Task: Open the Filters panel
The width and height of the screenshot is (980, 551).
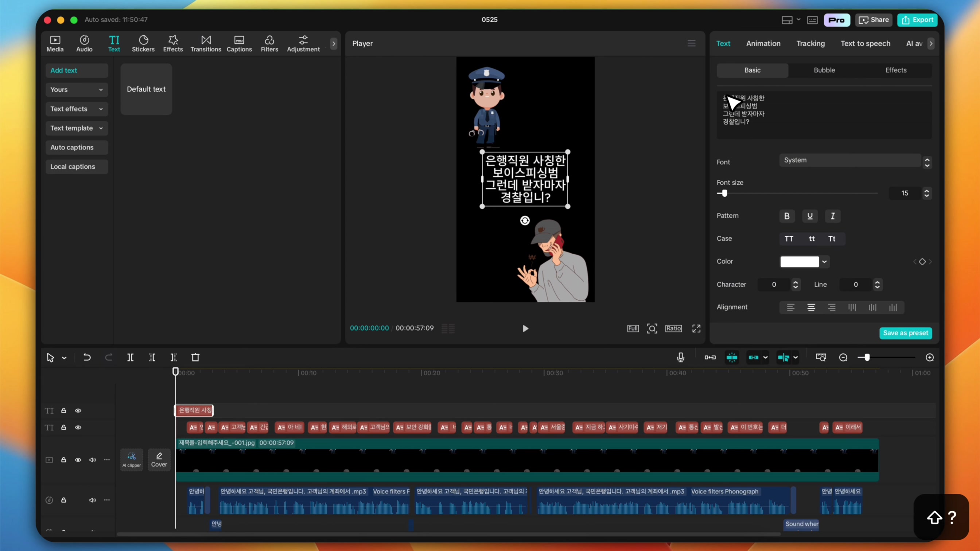Action: click(269, 43)
